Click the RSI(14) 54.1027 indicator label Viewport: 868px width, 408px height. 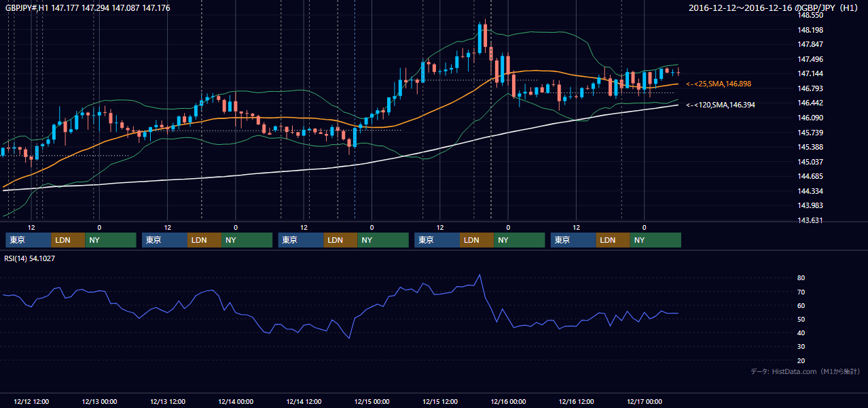click(30, 258)
